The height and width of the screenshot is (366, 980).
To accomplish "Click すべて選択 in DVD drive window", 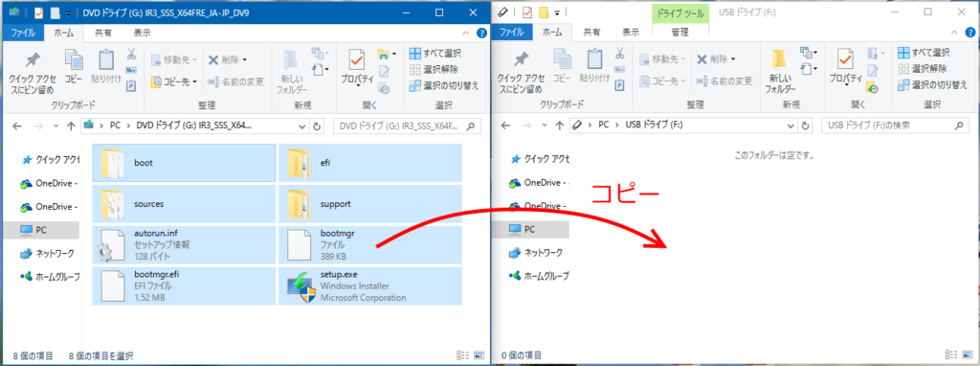I will pyautogui.click(x=435, y=53).
